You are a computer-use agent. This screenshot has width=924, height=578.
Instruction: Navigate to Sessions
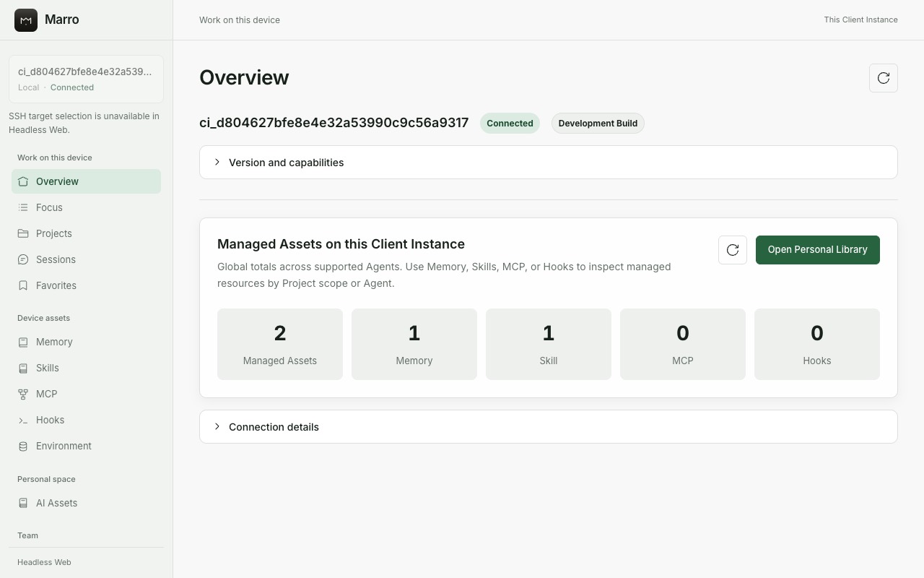[86, 259]
